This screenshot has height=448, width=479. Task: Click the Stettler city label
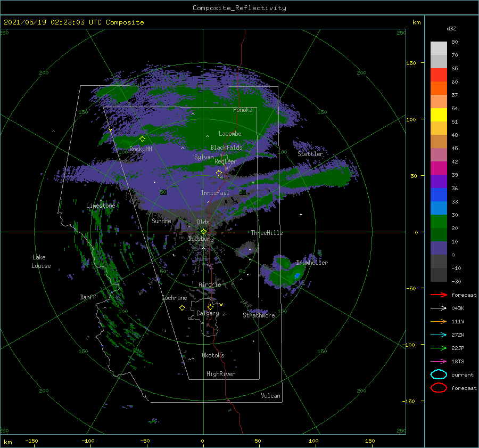310,154
